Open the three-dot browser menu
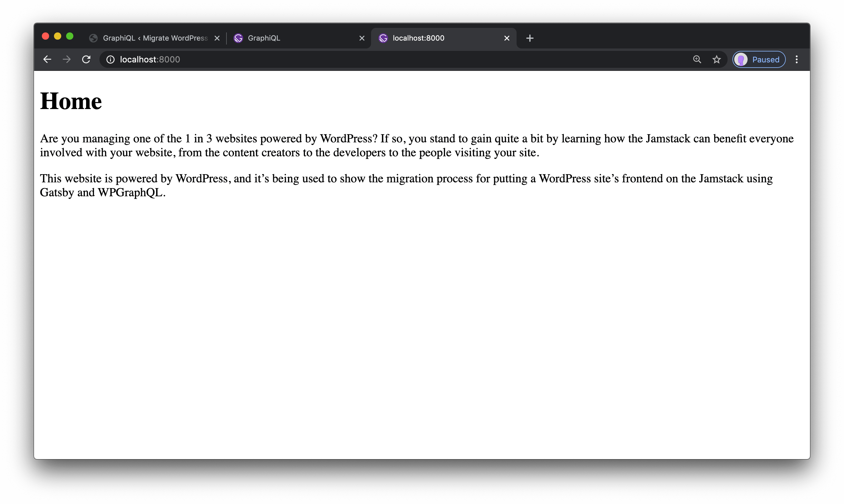This screenshot has height=504, width=844. 797,59
